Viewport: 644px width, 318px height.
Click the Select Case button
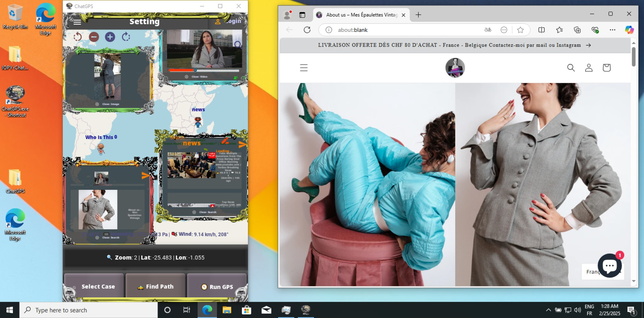coord(94,287)
